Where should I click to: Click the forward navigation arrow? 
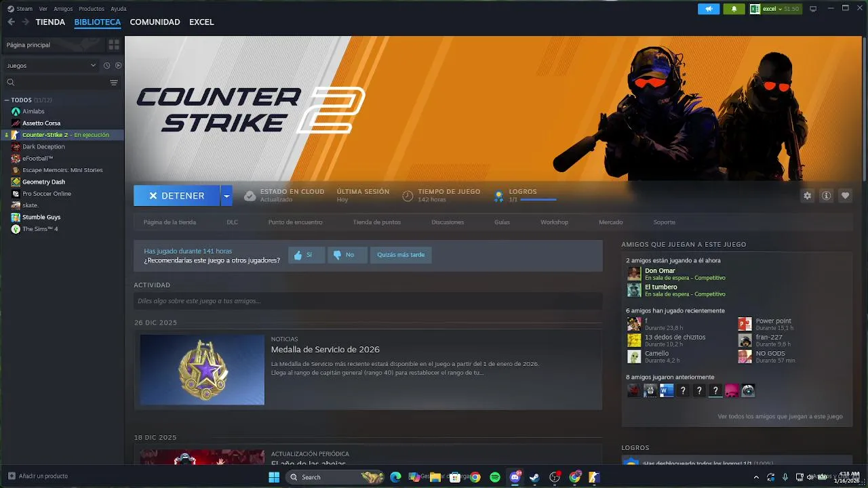(25, 22)
